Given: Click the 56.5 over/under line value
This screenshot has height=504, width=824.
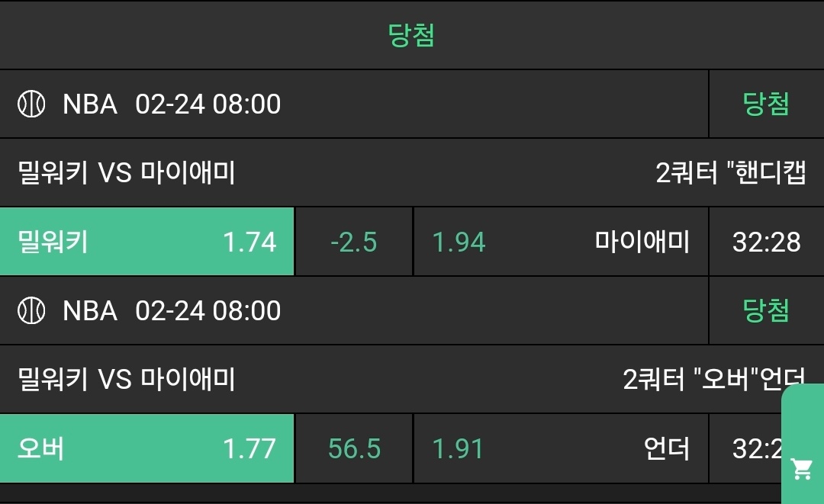Looking at the screenshot, I should click(354, 449).
